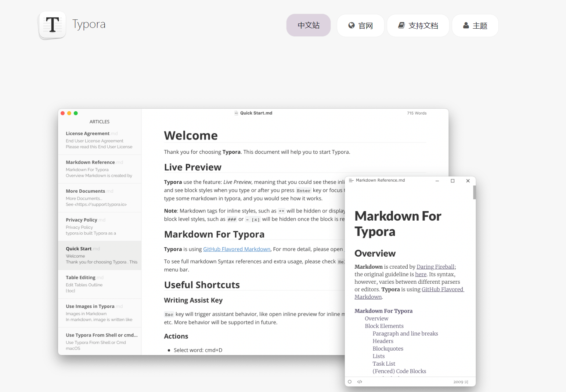Select More Documents article in sidebar
Image resolution: width=566 pixels, height=392 pixels.
pyautogui.click(x=100, y=197)
